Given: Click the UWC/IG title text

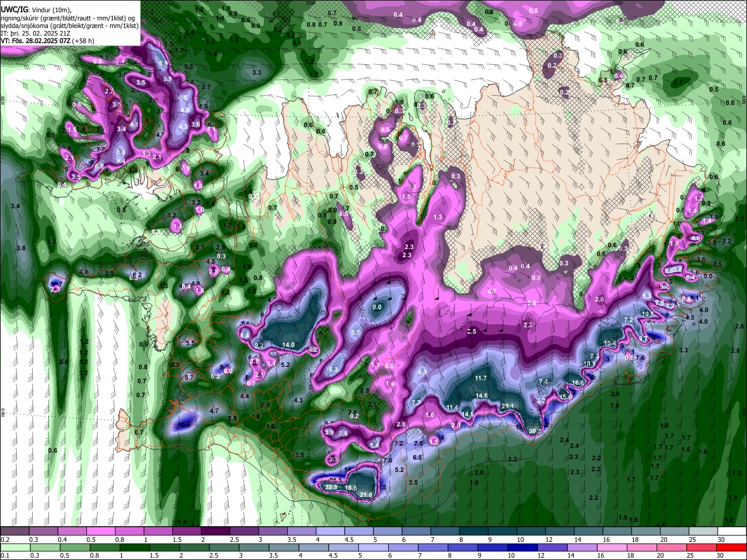Looking at the screenshot, I should 14,9.
